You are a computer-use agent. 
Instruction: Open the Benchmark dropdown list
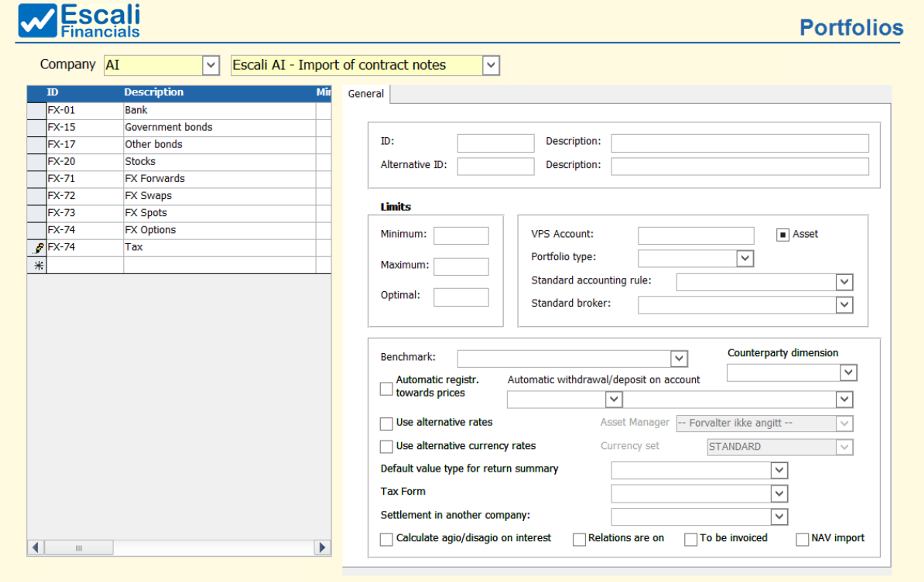[x=679, y=359]
